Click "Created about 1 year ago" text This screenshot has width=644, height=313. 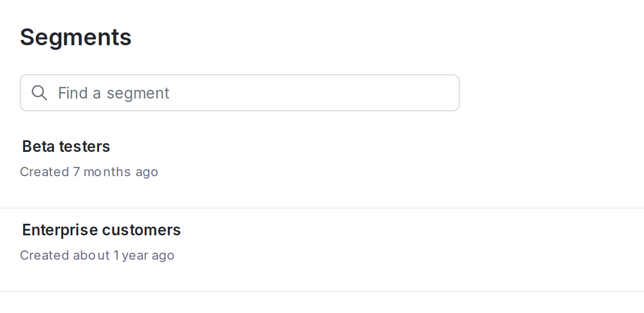pos(97,256)
